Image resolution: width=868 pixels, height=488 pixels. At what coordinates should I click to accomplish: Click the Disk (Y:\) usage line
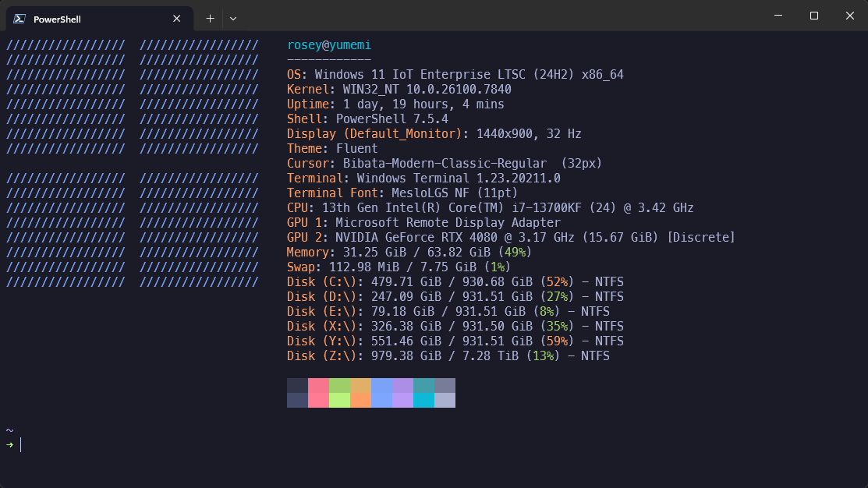(x=455, y=341)
